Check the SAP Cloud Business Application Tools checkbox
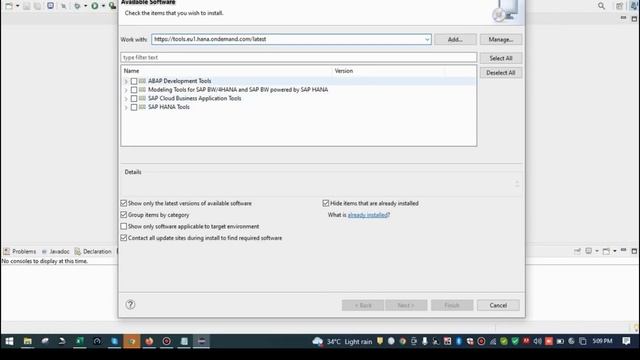The width and height of the screenshot is (640, 360). point(134,98)
